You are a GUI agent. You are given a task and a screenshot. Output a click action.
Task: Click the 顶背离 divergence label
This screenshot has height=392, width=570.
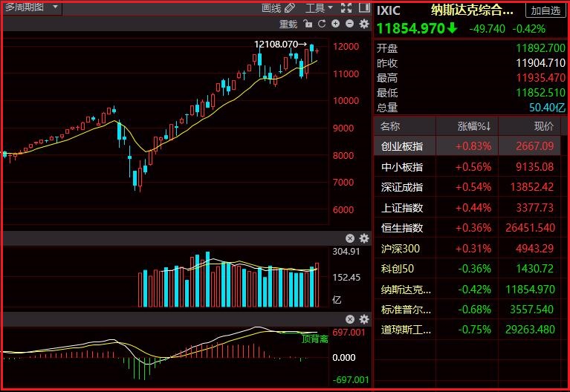(x=315, y=339)
